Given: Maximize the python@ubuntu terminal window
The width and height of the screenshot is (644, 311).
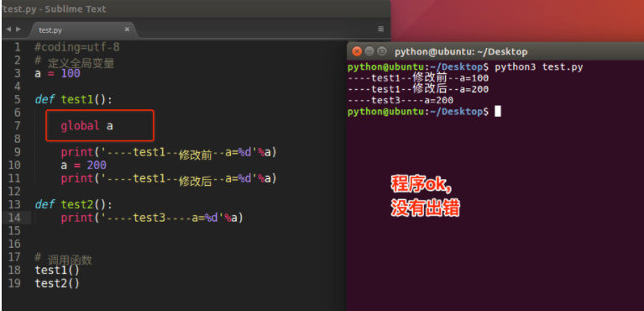Looking at the screenshot, I should (382, 51).
